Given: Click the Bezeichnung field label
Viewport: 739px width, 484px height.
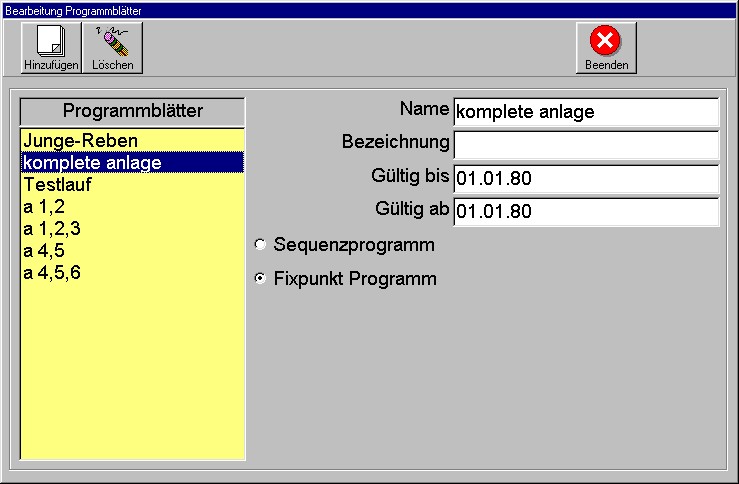Looking at the screenshot, I should (395, 142).
